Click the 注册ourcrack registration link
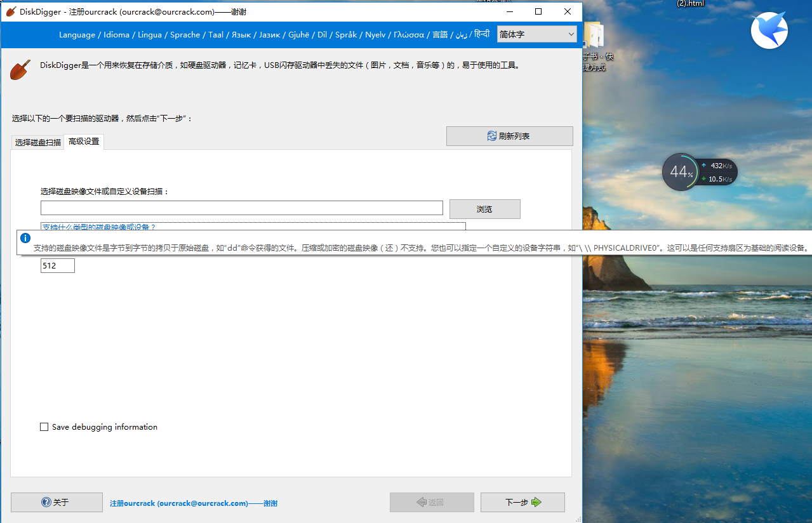 point(194,503)
